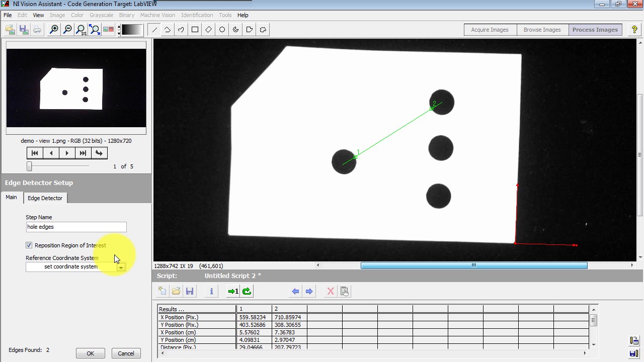Open the View menu
This screenshot has height=362, width=644.
tap(38, 15)
